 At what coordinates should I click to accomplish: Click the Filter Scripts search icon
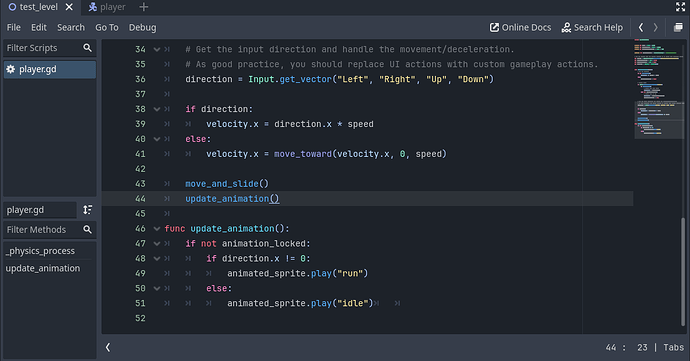[88, 48]
